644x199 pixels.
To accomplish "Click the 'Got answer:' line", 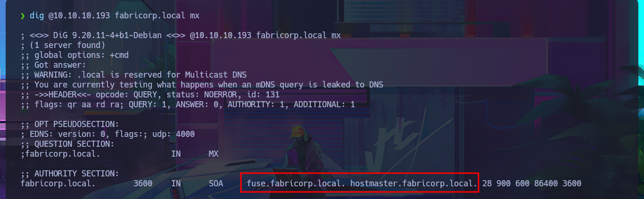I will click(x=53, y=65).
